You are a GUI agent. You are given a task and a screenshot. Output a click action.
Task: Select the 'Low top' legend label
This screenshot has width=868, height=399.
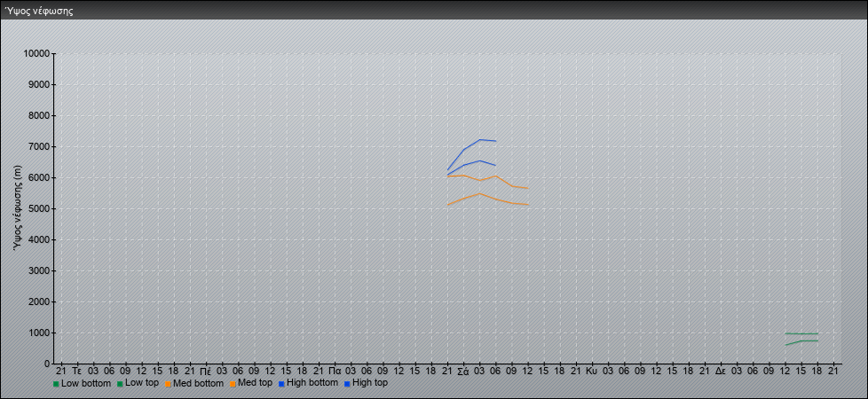(142, 383)
